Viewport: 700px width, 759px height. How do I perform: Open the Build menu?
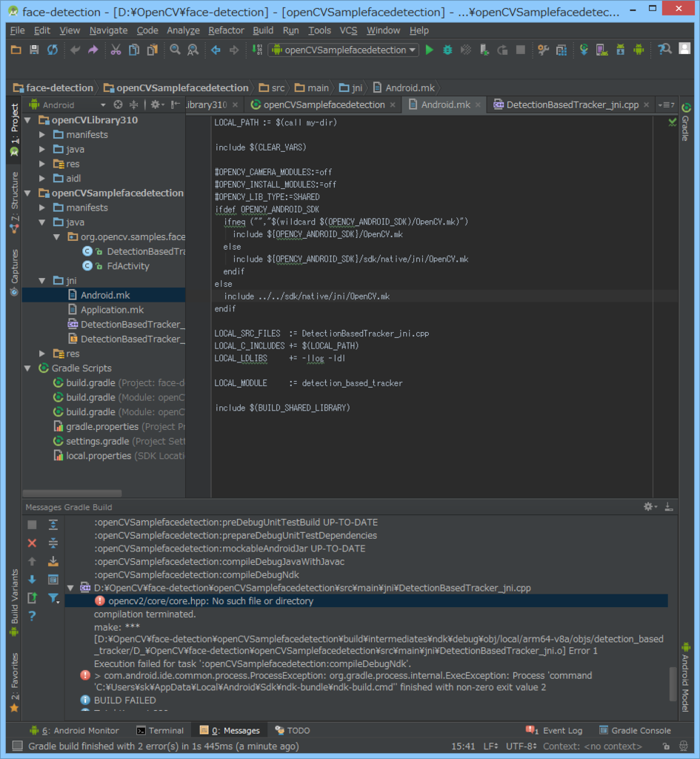[263, 30]
